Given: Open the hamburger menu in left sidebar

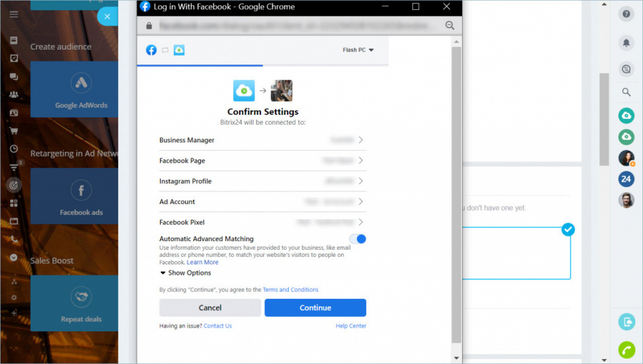Looking at the screenshot, I should [14, 15].
